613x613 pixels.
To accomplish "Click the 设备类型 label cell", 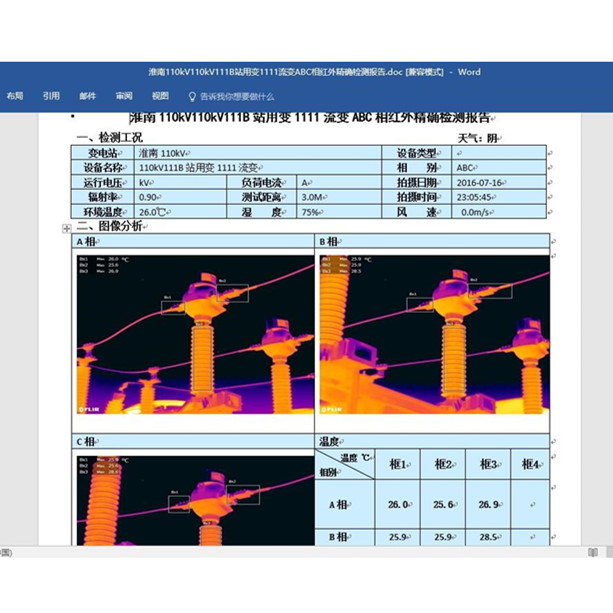I will pos(417,153).
